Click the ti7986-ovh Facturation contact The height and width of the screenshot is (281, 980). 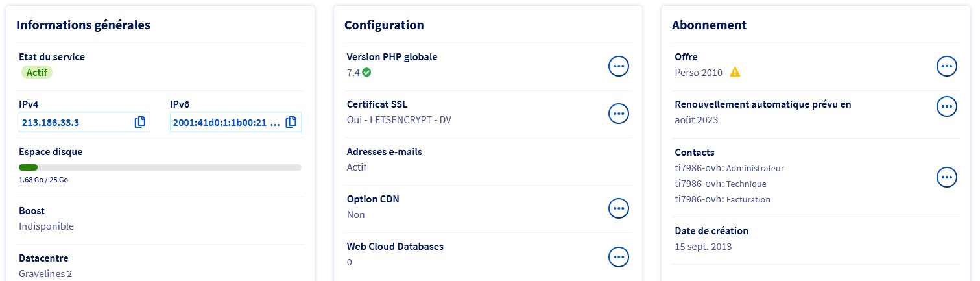pos(723,199)
